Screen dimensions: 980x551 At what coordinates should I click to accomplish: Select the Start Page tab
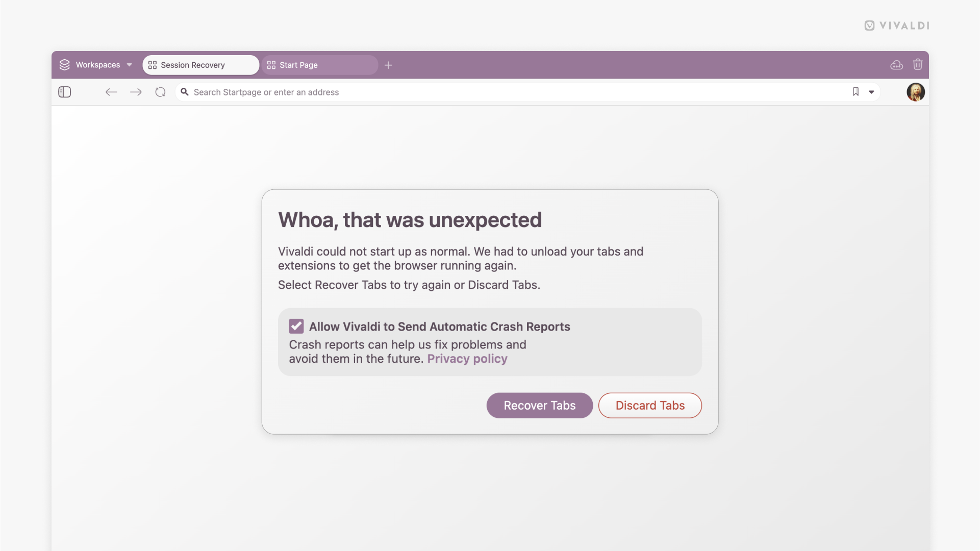(x=320, y=65)
